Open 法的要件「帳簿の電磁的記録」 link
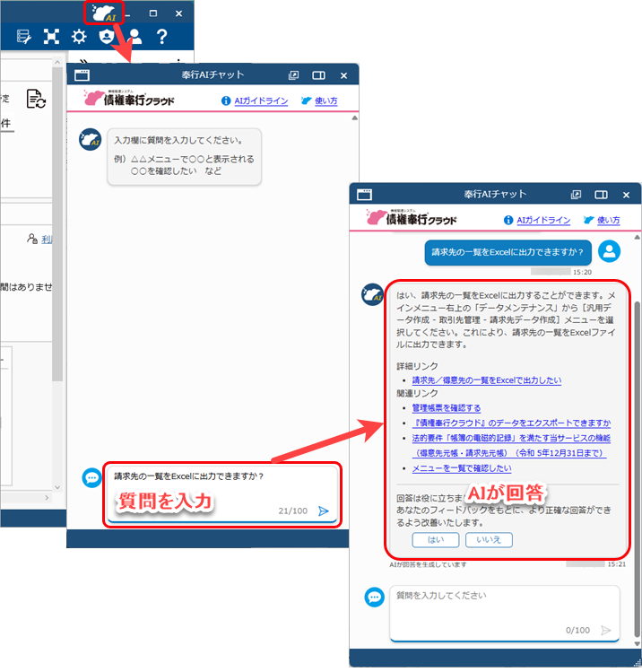Image resolution: width=642 pixels, height=672 pixels. click(509, 445)
